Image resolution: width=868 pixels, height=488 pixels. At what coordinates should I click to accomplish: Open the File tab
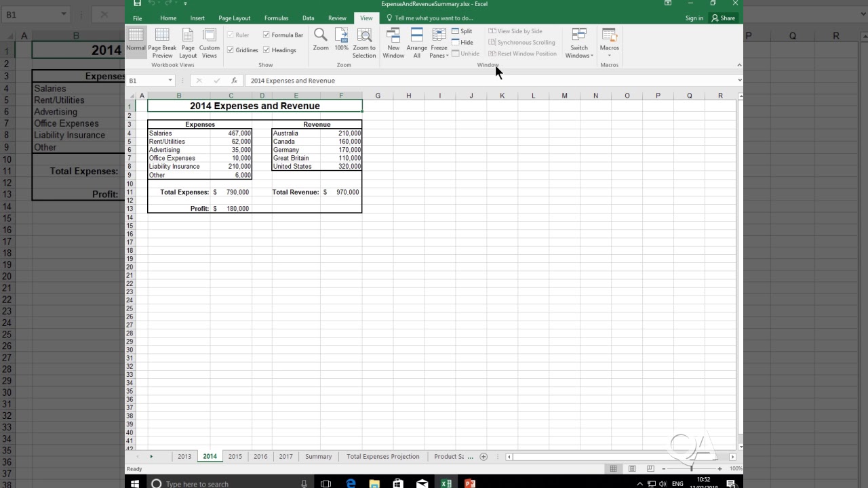(x=138, y=18)
